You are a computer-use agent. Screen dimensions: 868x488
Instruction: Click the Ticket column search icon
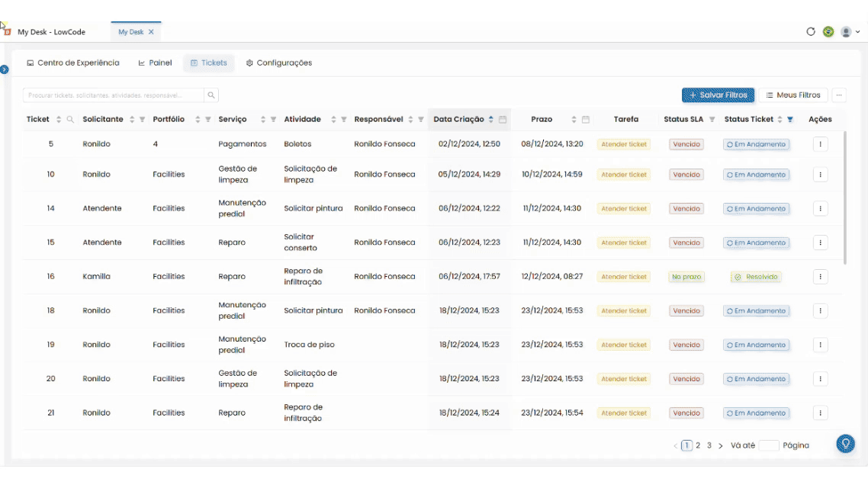(x=70, y=120)
